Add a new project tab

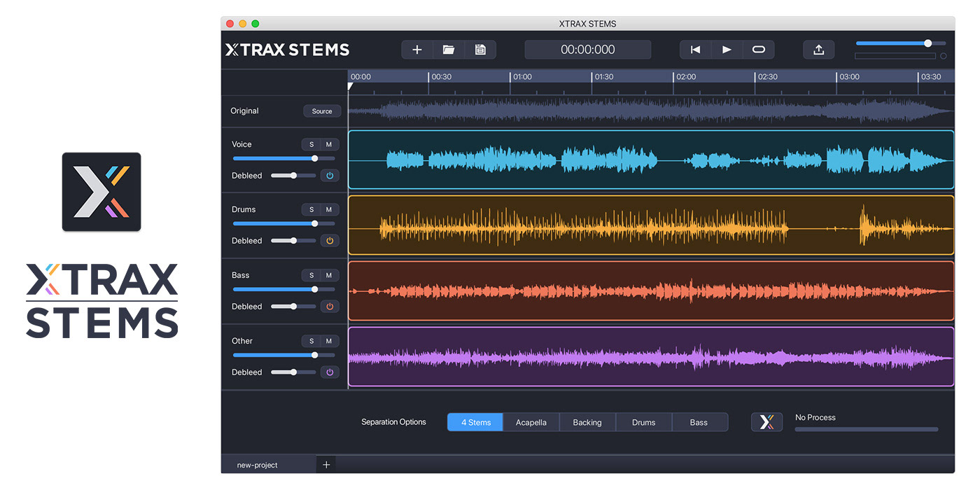click(x=326, y=464)
